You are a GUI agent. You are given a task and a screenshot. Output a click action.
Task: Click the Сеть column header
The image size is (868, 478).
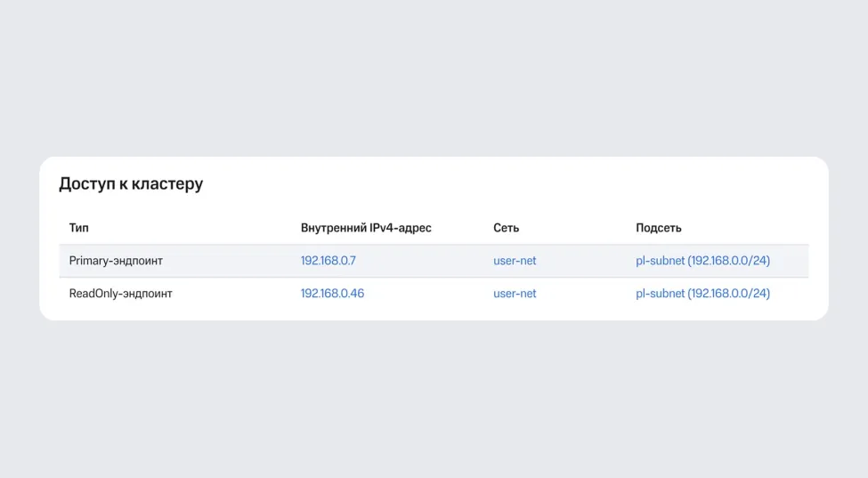click(506, 228)
